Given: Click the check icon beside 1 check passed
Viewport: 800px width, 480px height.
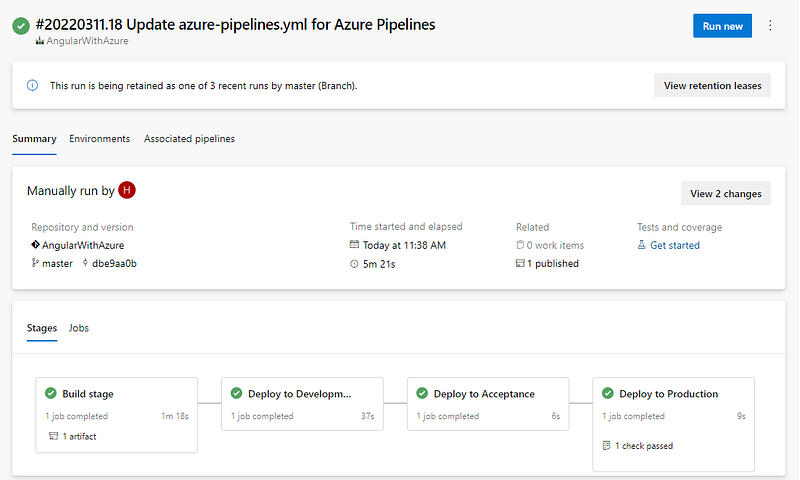Looking at the screenshot, I should coord(606,445).
